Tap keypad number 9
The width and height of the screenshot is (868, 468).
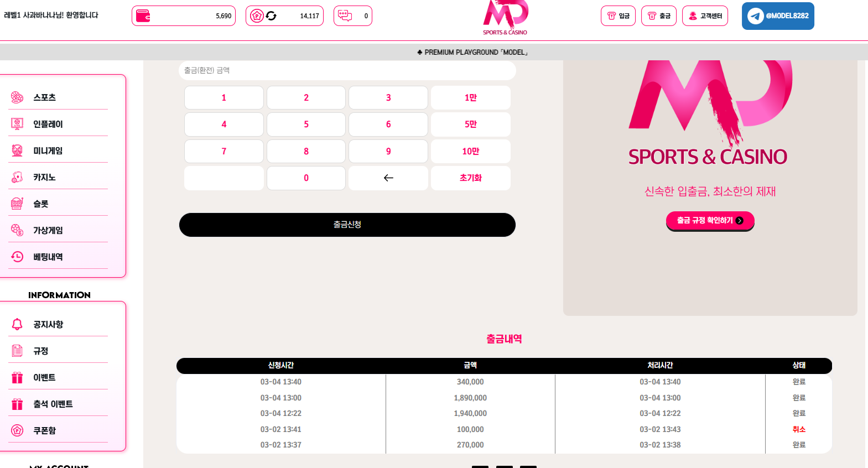pos(388,151)
